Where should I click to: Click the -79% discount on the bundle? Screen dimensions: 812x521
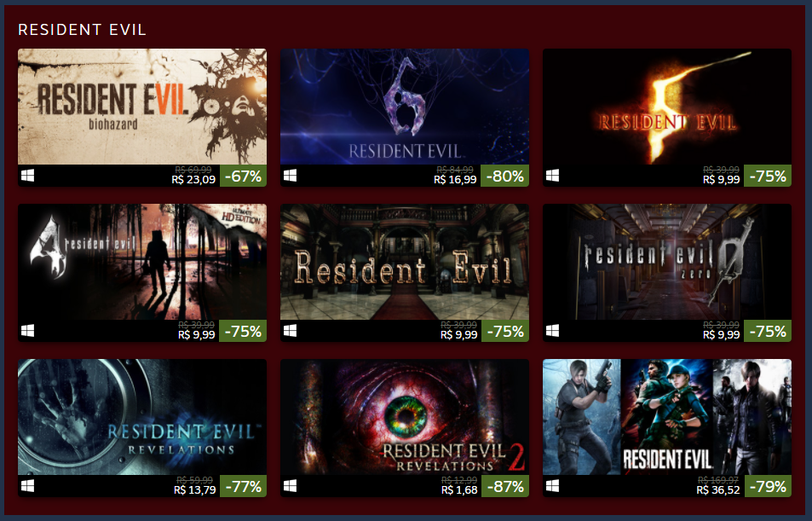(768, 486)
